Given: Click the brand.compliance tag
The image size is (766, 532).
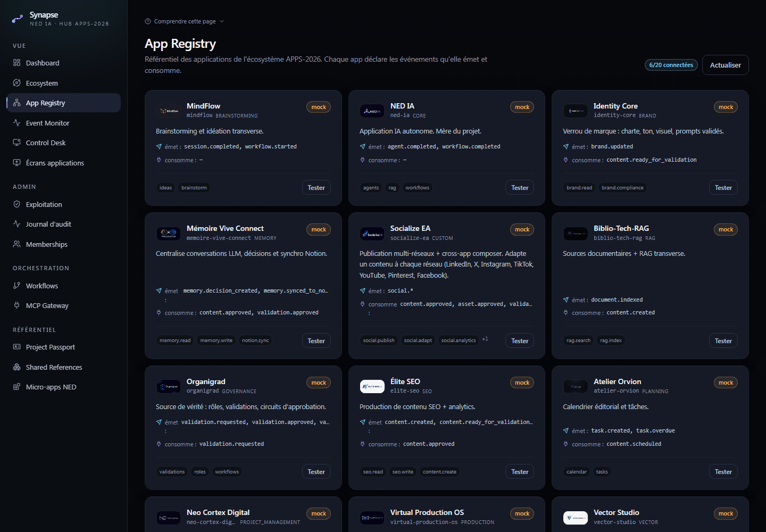Looking at the screenshot, I should coord(622,188).
